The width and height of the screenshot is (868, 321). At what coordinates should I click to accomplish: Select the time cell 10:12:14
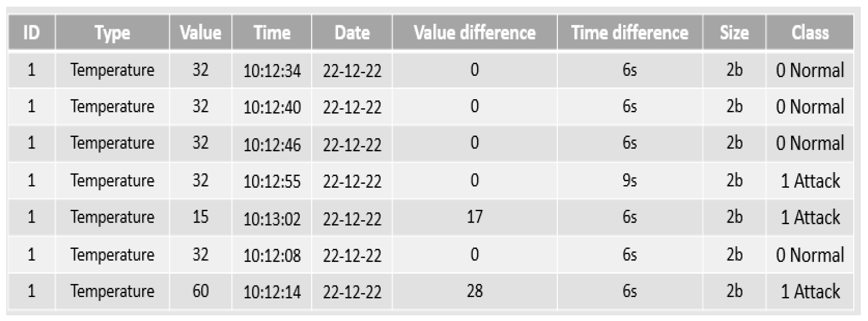pyautogui.click(x=272, y=291)
